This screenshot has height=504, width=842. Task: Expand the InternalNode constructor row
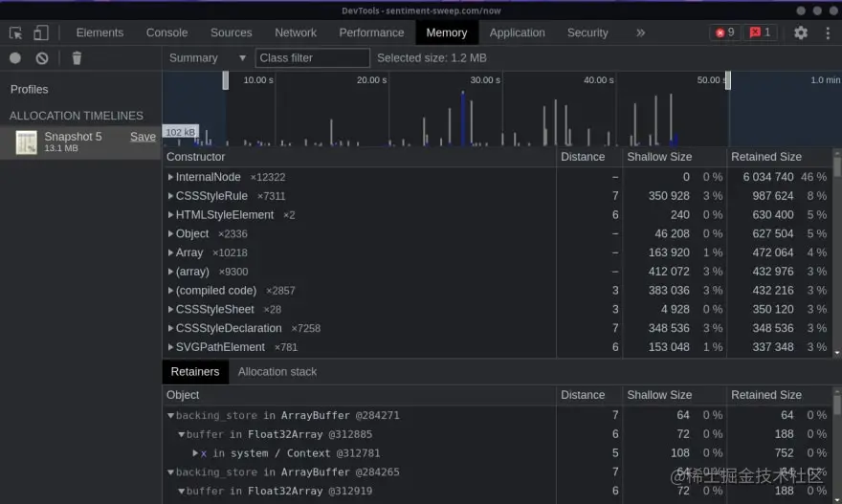point(170,177)
